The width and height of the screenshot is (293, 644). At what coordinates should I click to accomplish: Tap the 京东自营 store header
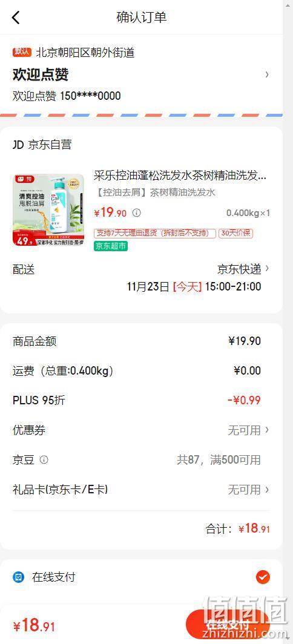point(42,145)
